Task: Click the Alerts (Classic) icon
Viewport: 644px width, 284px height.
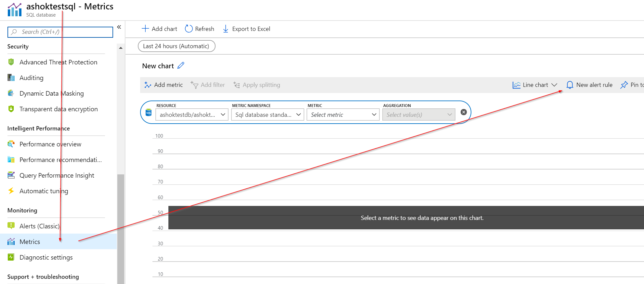Action: 11,225
